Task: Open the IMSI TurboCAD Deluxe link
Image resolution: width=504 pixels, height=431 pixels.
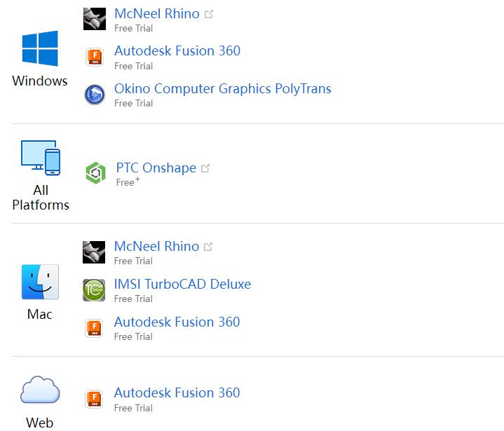Action: pyautogui.click(x=182, y=285)
